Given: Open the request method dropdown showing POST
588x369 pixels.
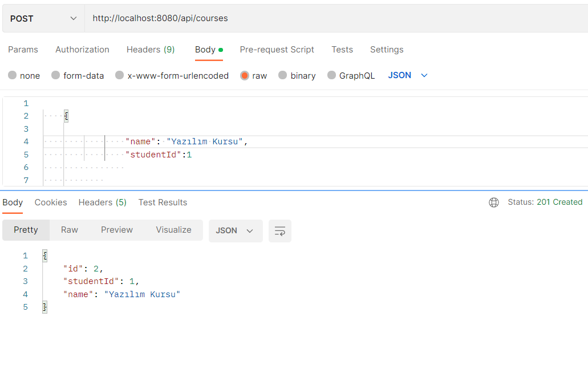Looking at the screenshot, I should point(43,18).
